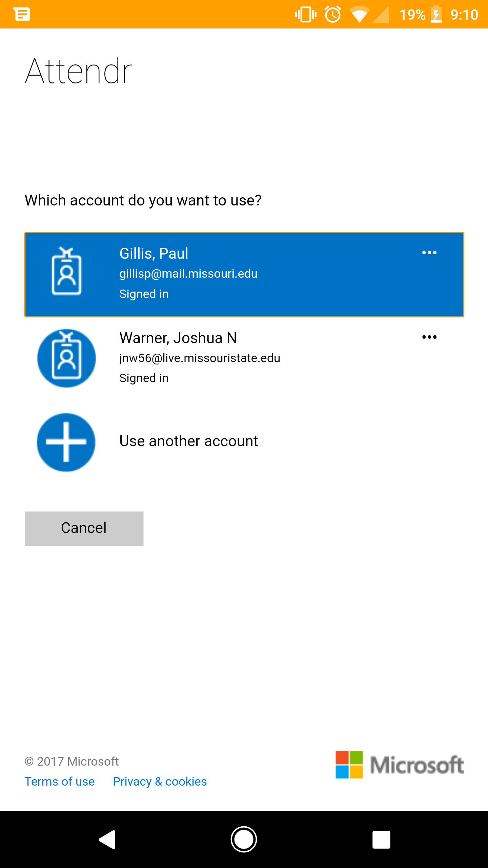The width and height of the screenshot is (488, 868).
Task: Tap the notification message icon in status bar
Action: pyautogui.click(x=22, y=14)
